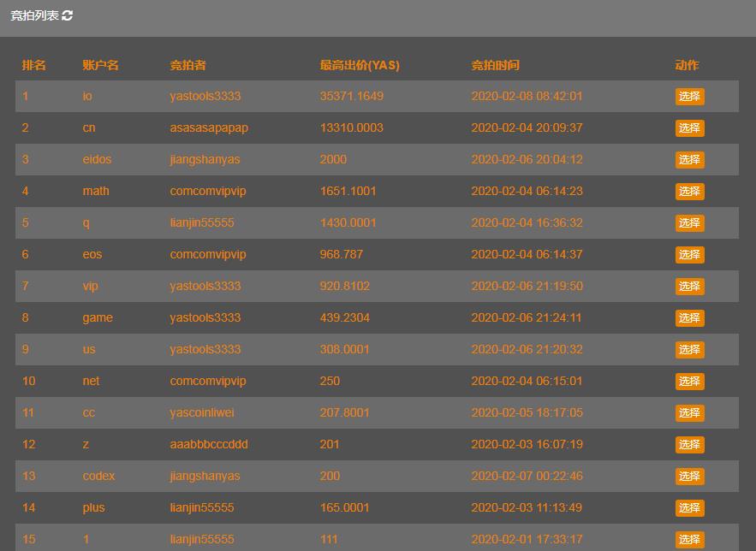Click bidder name yascoinliwei

202,412
